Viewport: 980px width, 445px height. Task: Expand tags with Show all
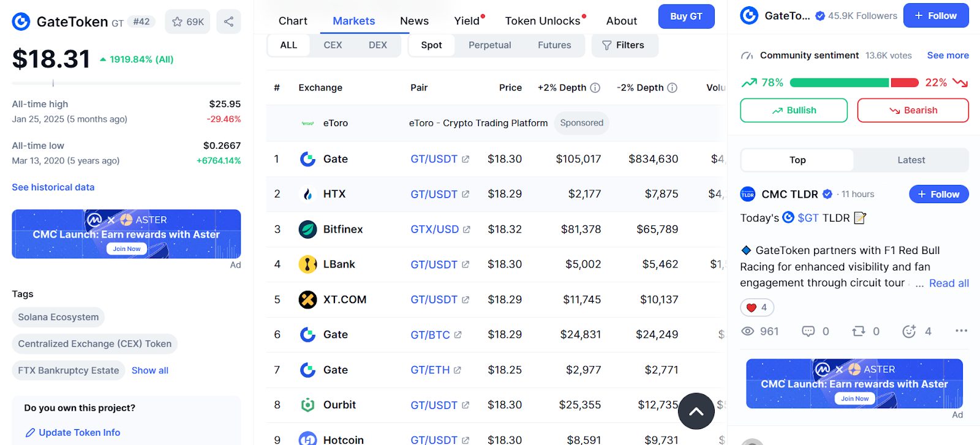tap(150, 370)
